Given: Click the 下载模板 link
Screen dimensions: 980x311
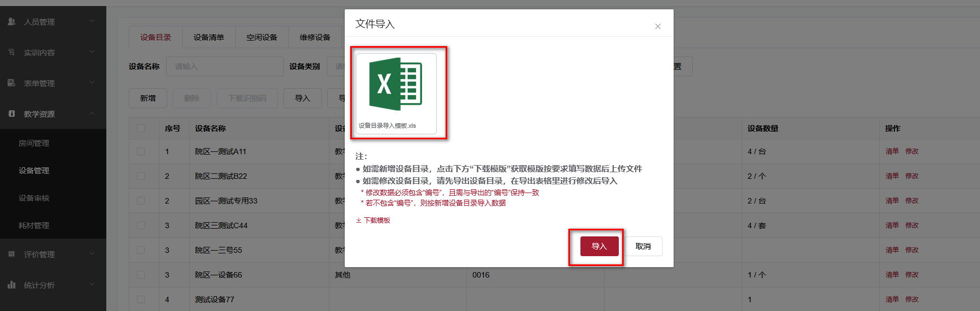Looking at the screenshot, I should [x=377, y=220].
